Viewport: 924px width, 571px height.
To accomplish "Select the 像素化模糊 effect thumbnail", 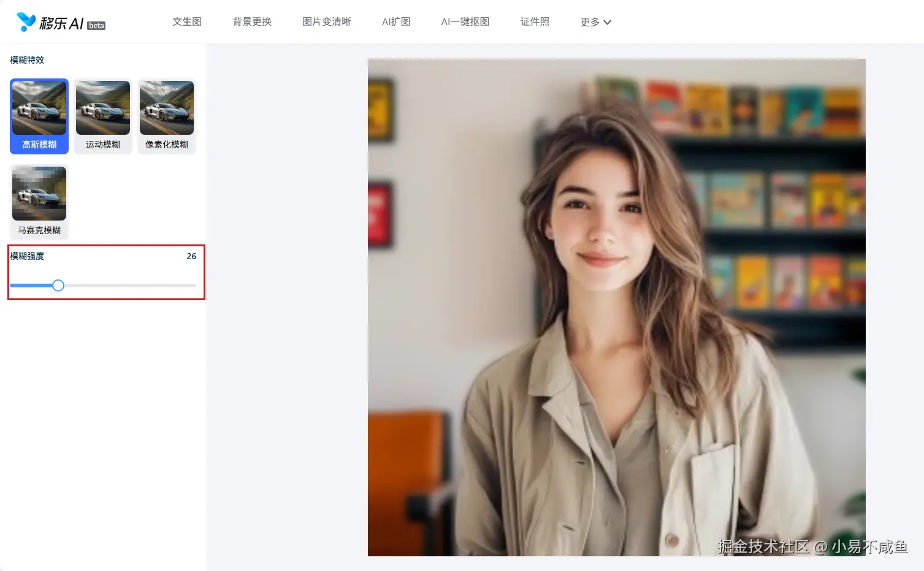I will pyautogui.click(x=166, y=116).
